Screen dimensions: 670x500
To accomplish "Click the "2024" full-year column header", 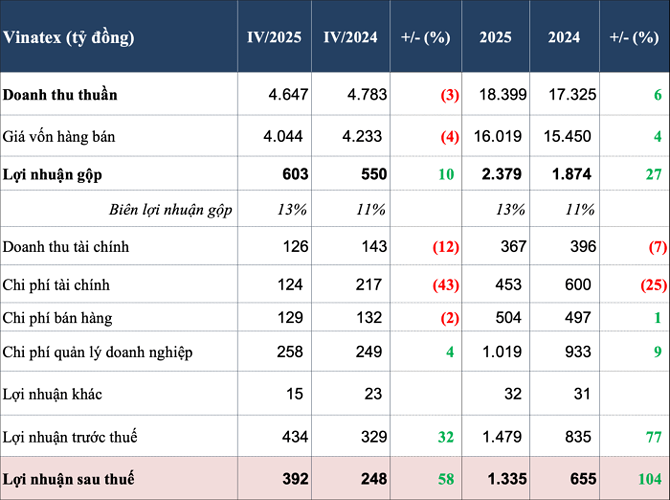I will click(x=564, y=37).
